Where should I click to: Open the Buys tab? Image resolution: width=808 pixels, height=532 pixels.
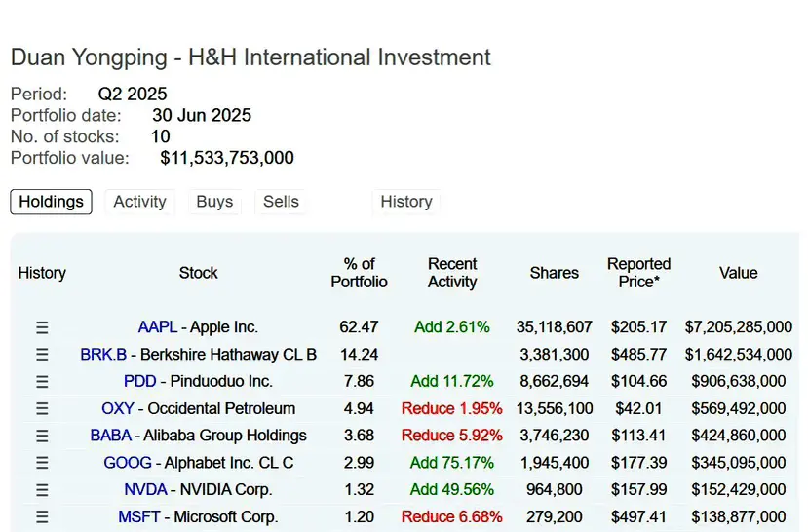click(214, 202)
